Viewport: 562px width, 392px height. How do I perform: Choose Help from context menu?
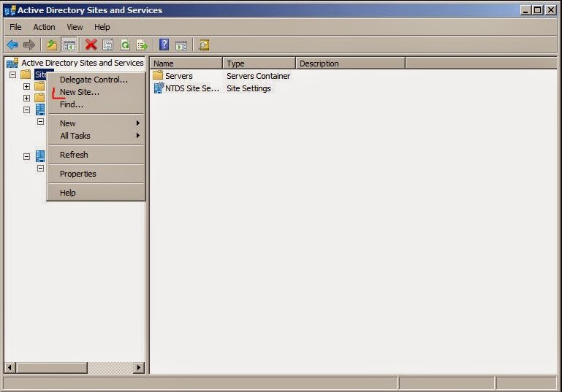(96, 193)
